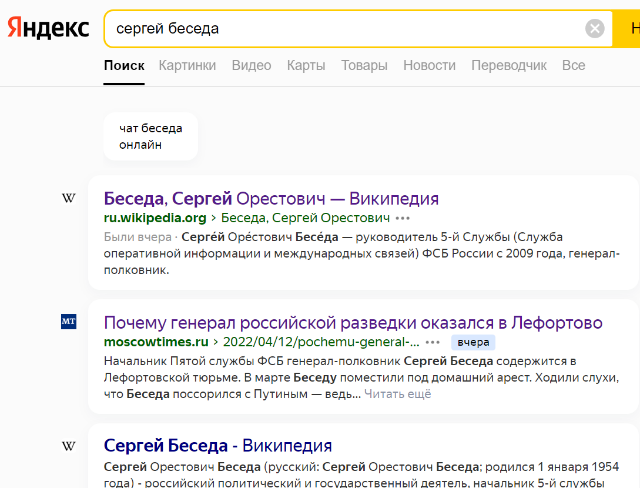Viewport: 640px width, 488px height.
Task: Clear the search query with X icon
Action: point(595,29)
